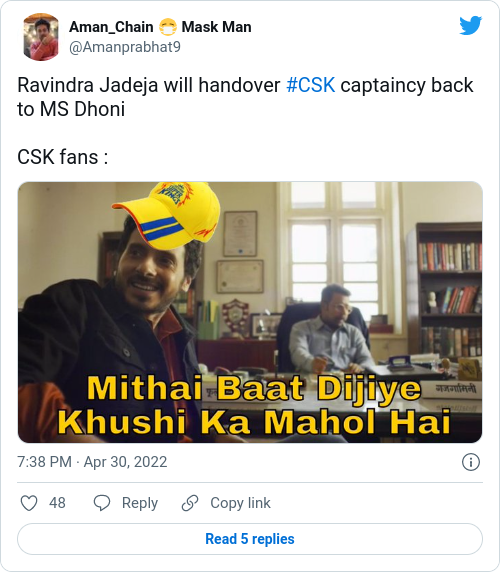Image resolution: width=500 pixels, height=572 pixels.
Task: Click the Read 5 replies button
Action: 250,539
